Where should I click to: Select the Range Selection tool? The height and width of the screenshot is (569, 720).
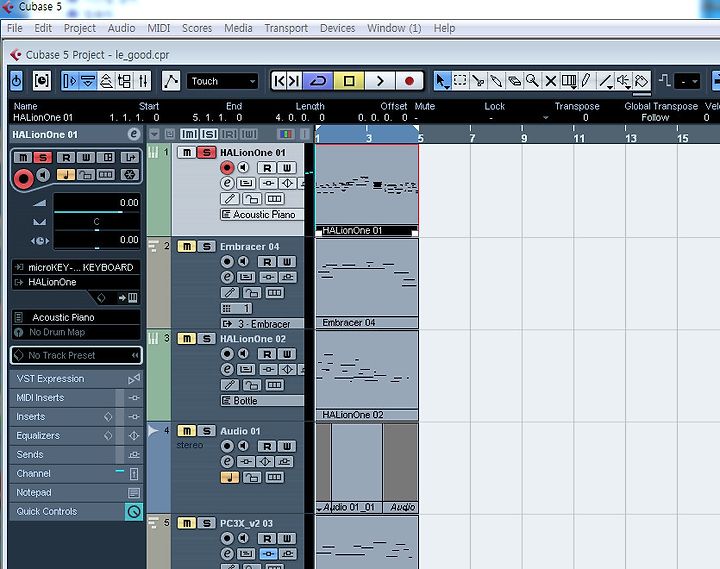pos(460,81)
